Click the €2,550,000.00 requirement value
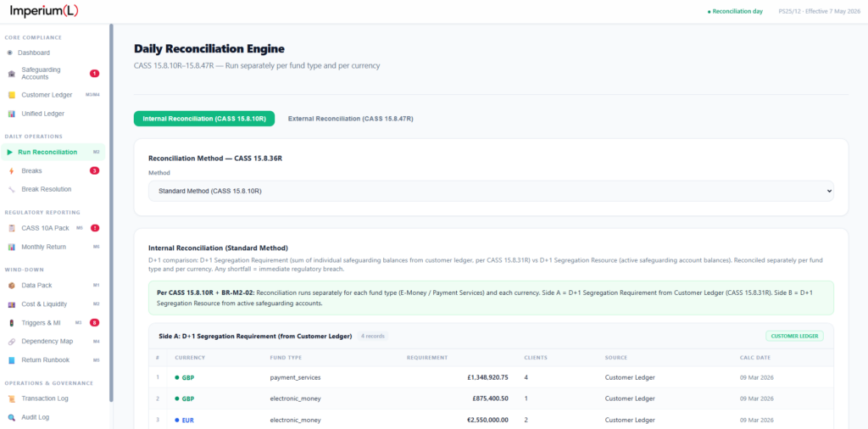868x429 pixels. point(487,421)
